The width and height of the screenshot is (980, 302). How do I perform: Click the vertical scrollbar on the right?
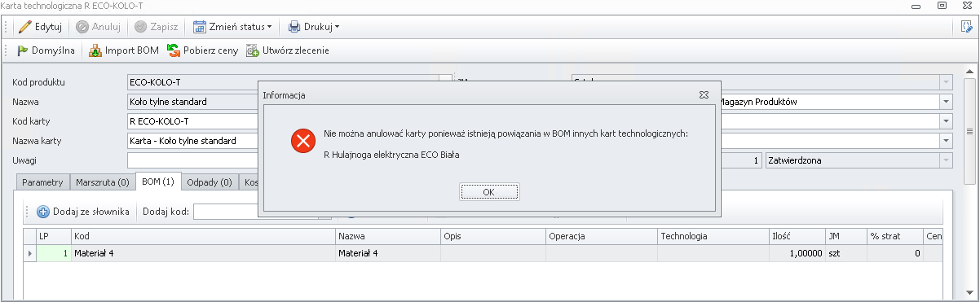click(970, 131)
